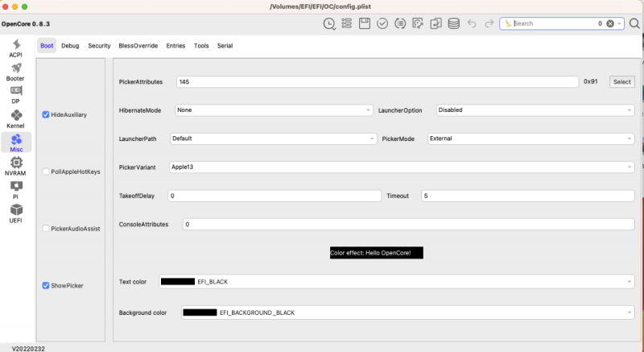Click the EFI_BACKGROUND_BLACK color swatch
The width and height of the screenshot is (644, 352).
click(200, 313)
